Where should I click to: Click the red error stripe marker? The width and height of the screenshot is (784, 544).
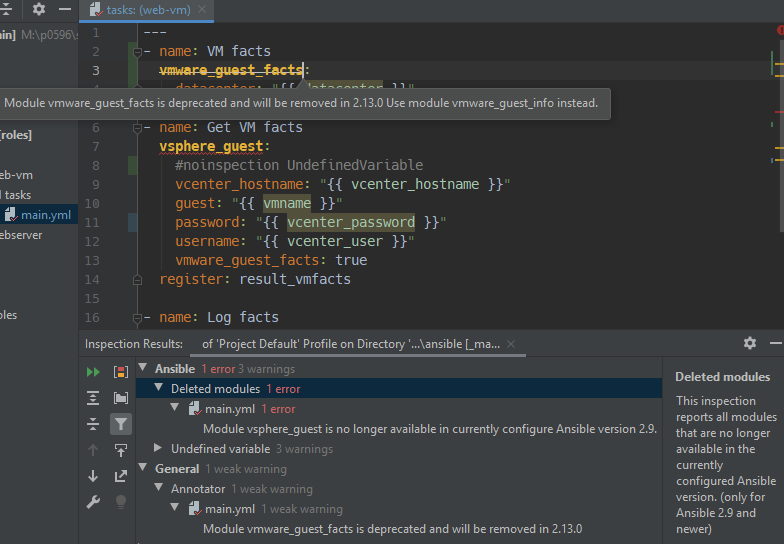[x=778, y=112]
